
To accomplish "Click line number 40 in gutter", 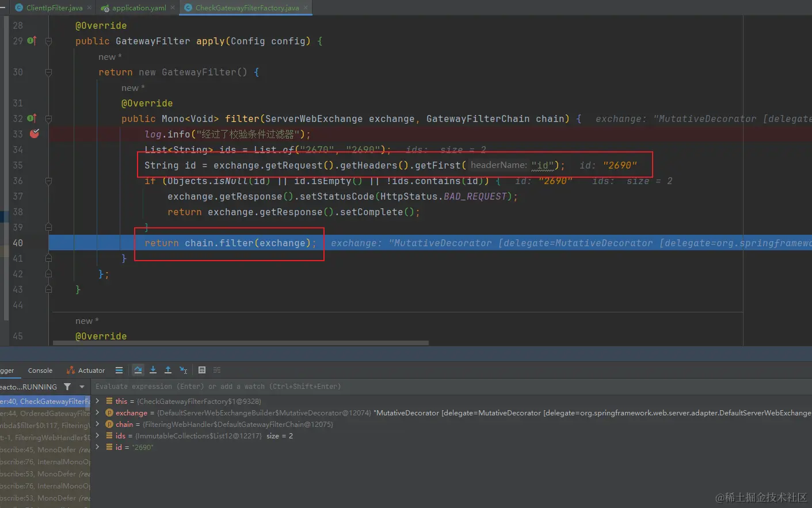I will [x=18, y=243].
